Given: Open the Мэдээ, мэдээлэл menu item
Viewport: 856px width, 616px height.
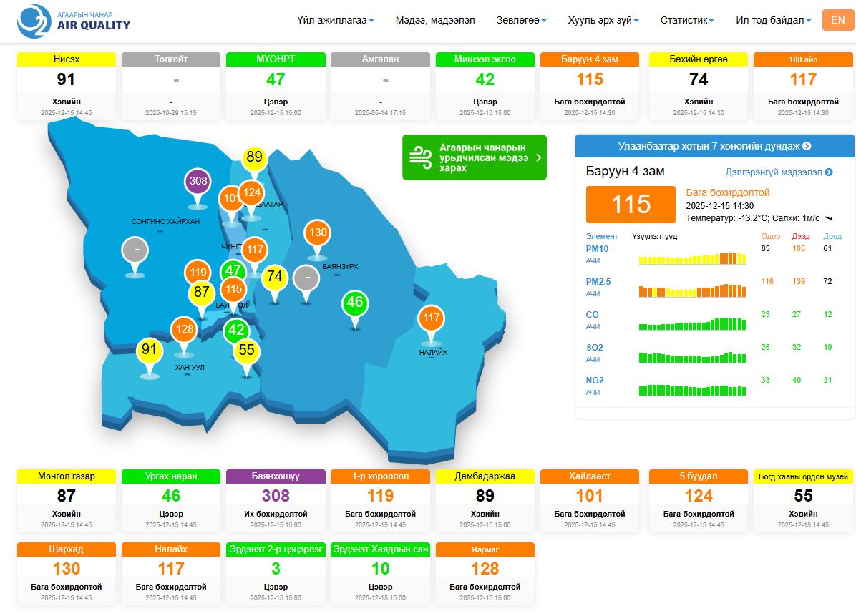Looking at the screenshot, I should click(x=434, y=20).
